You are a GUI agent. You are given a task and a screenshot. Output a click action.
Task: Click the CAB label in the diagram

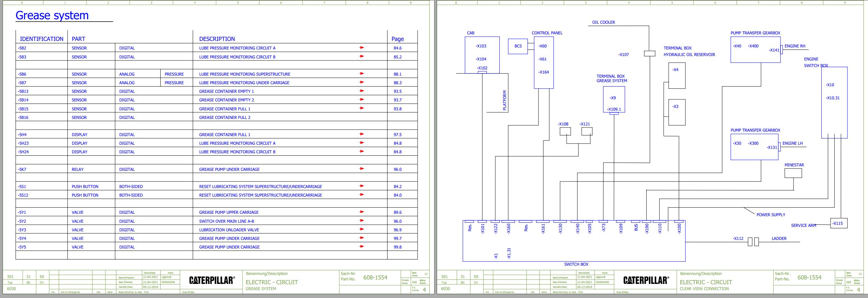point(471,33)
